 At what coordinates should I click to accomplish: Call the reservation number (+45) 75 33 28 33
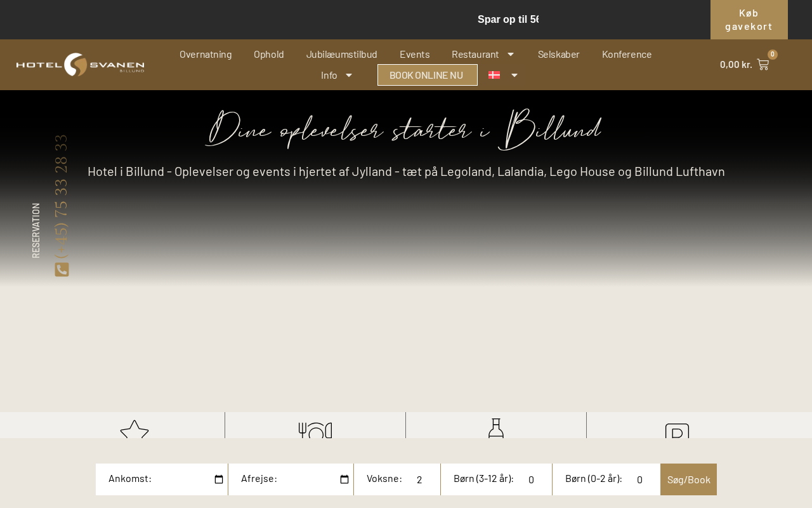point(62,197)
